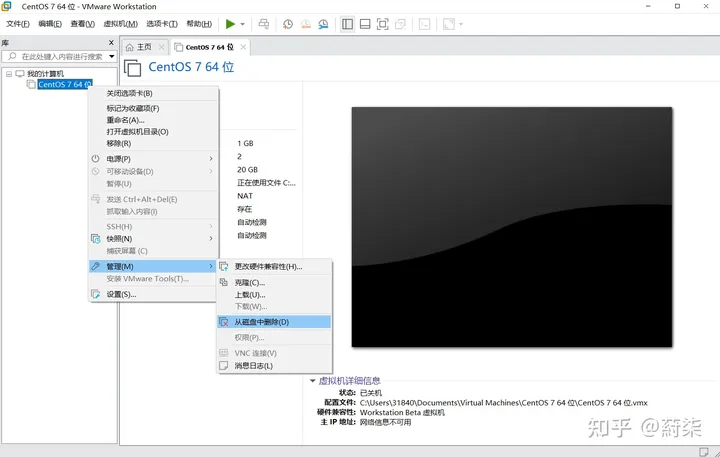Open the 选项卡(T) menu
Image resolution: width=720 pixels, height=457 pixels.
[x=162, y=24]
